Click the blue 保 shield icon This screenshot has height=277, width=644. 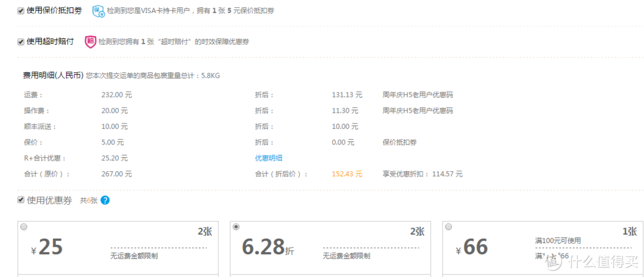(x=98, y=11)
